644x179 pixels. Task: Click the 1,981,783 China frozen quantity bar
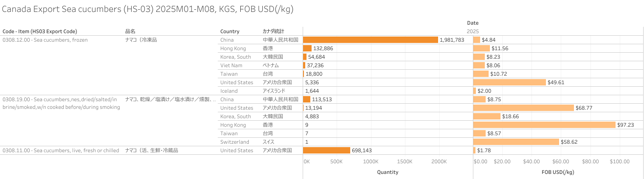coord(370,40)
